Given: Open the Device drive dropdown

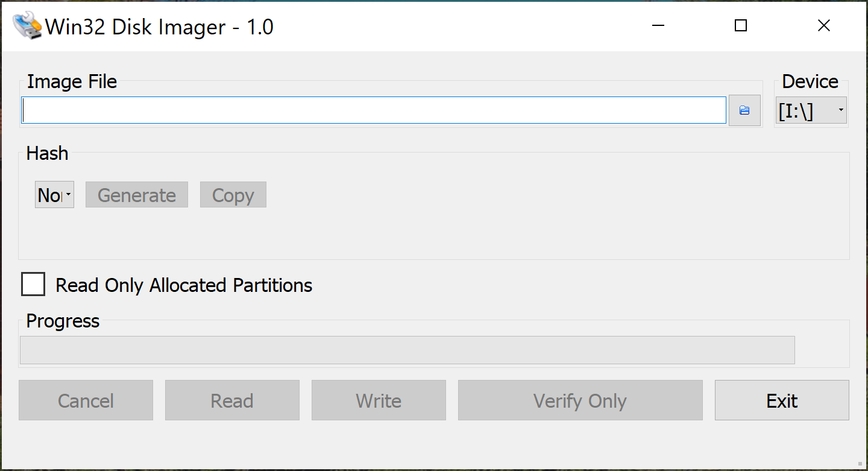Looking at the screenshot, I should point(811,110).
